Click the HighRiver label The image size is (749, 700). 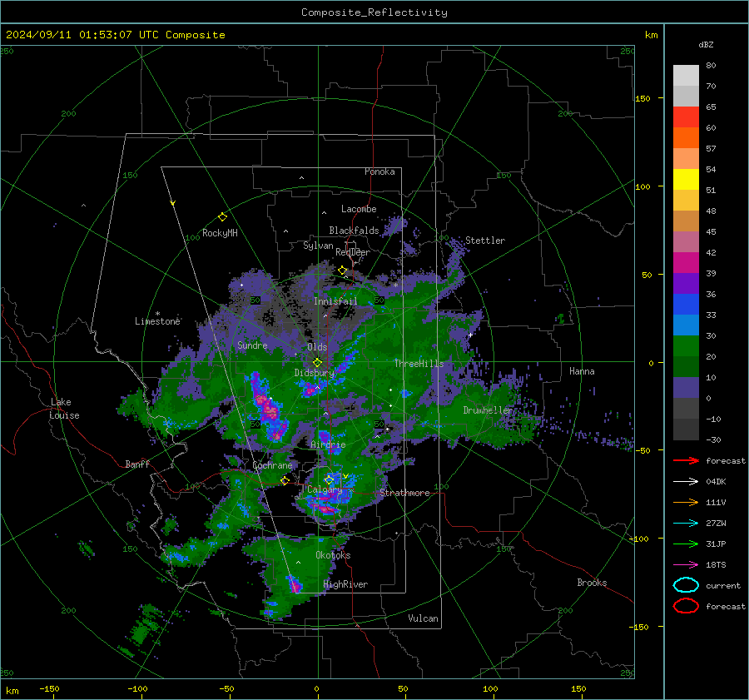345,584
